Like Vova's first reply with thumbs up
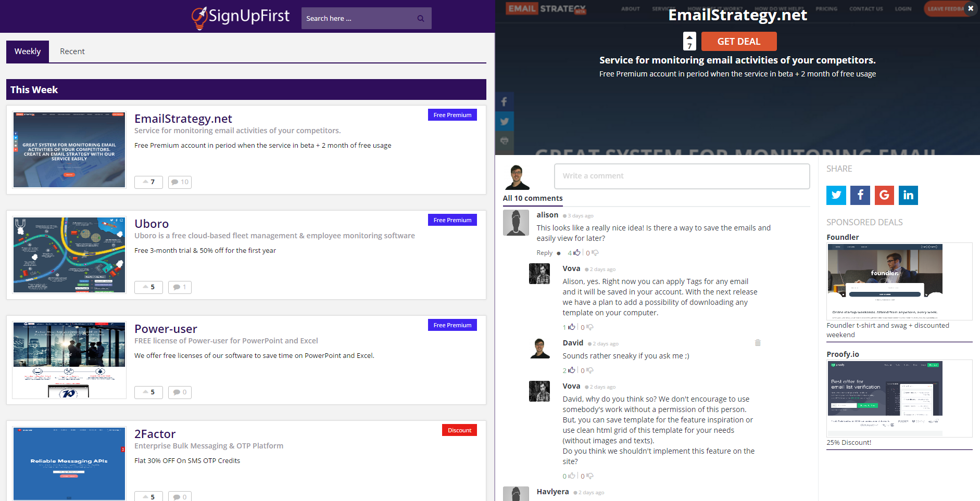 572,327
